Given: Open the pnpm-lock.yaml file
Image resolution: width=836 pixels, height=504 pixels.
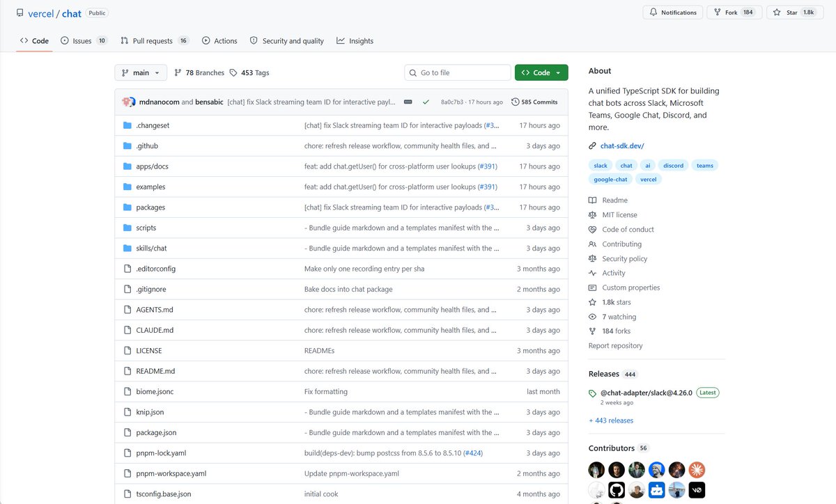Looking at the screenshot, I should 161,453.
